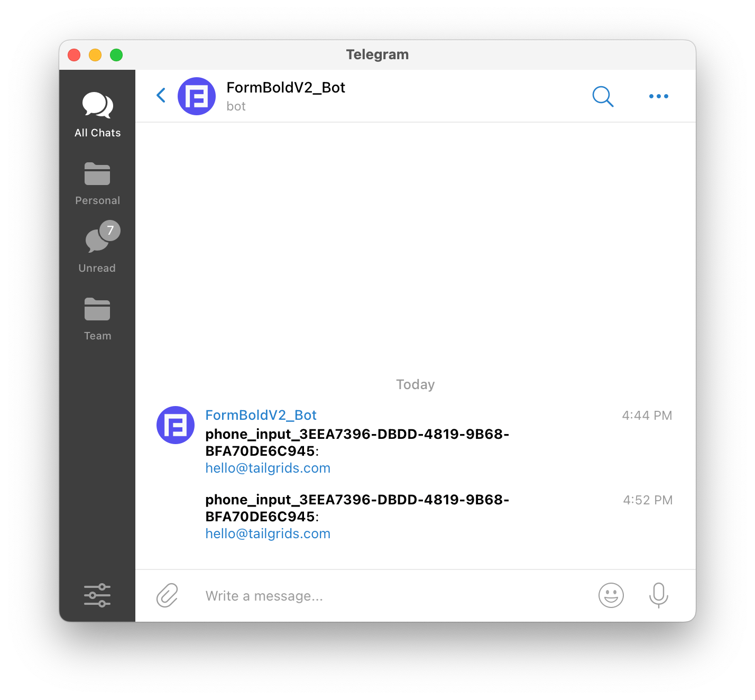Click the FormBoldV2_Bot sender name link
Image resolution: width=755 pixels, height=700 pixels.
(261, 415)
